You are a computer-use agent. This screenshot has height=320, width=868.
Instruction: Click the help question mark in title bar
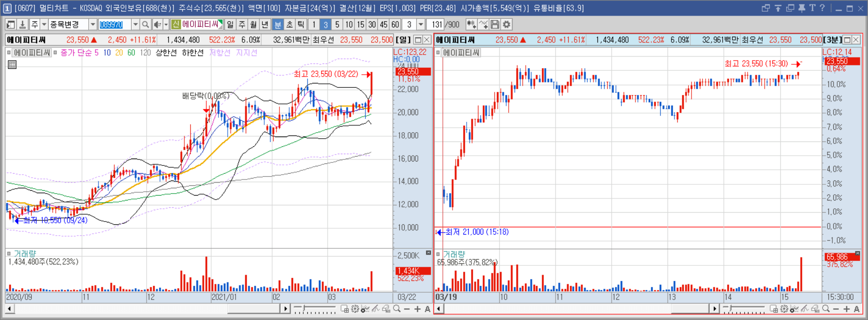click(822, 8)
